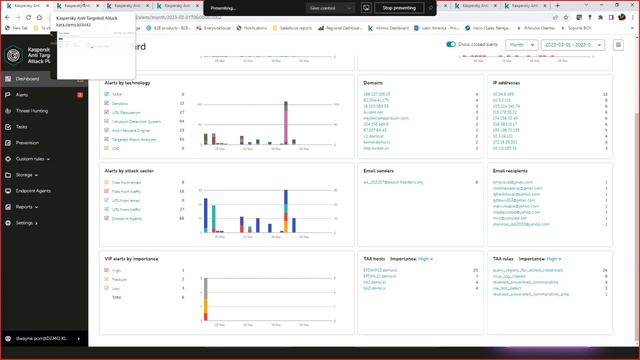Uncheck Files from email checkbox
Viewport: 640px width, 360px height.
click(x=107, y=182)
